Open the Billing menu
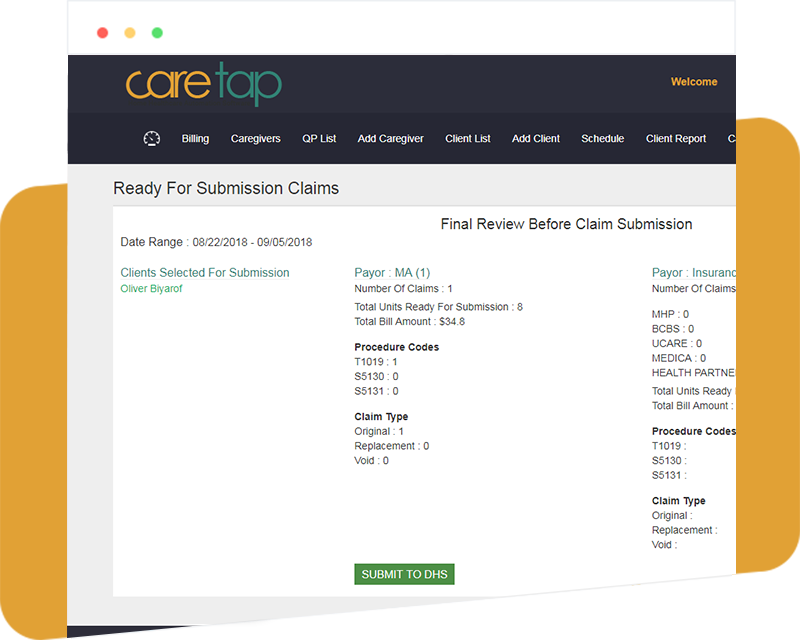 (x=195, y=139)
